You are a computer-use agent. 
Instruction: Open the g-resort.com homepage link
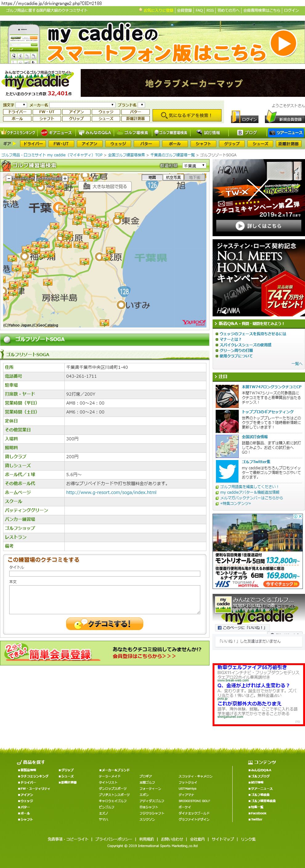pyautogui.click(x=111, y=492)
